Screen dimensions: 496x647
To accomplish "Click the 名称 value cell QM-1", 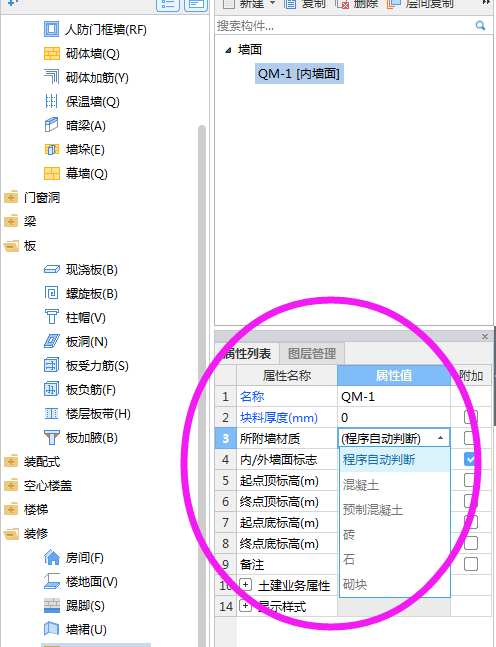I will (x=394, y=397).
